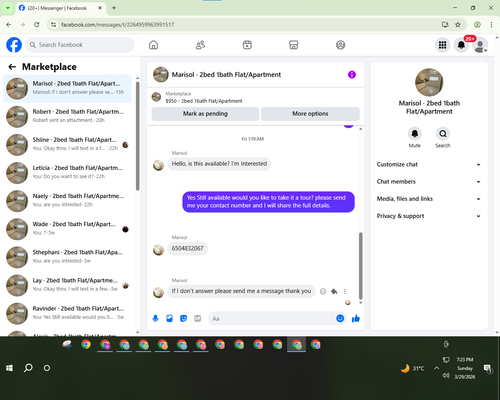Send a thumbs up like
The width and height of the screenshot is (500, 400).
pyautogui.click(x=356, y=318)
